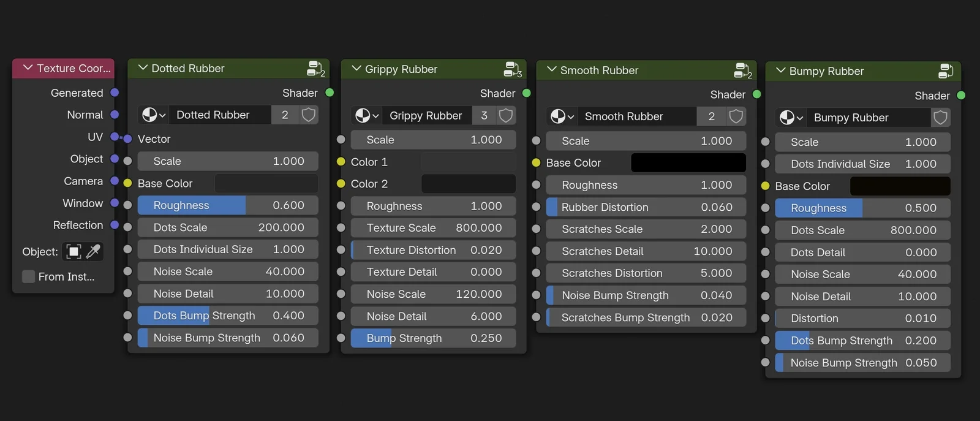The image size is (980, 421).
Task: Click the Bumpy Rubber node tree name field
Action: (869, 118)
